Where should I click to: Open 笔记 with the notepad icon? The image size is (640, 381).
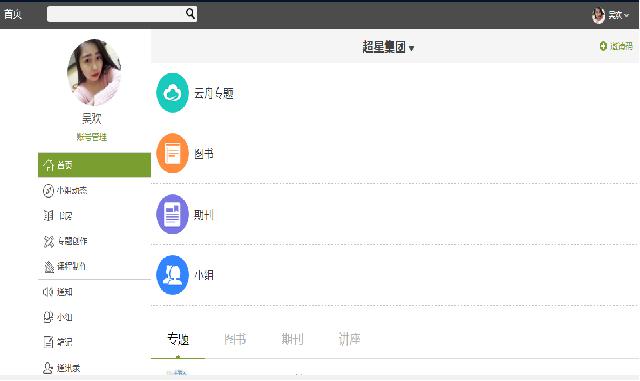coord(48,342)
